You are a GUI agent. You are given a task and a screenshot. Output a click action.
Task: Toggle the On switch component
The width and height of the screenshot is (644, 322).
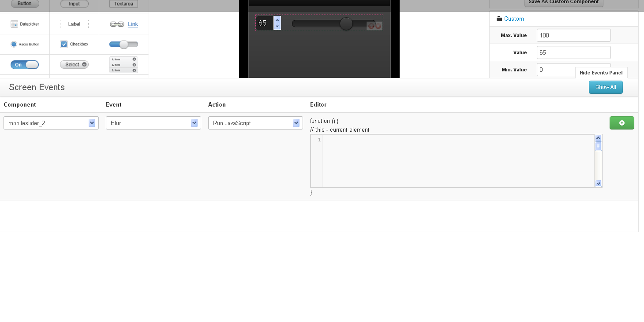pos(25,65)
